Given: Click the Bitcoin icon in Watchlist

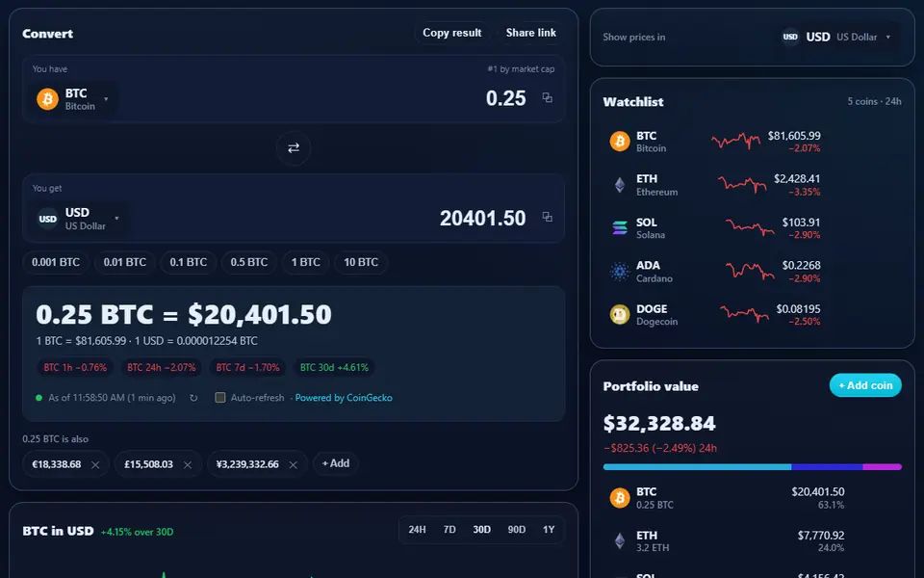Looking at the screenshot, I should pos(619,142).
